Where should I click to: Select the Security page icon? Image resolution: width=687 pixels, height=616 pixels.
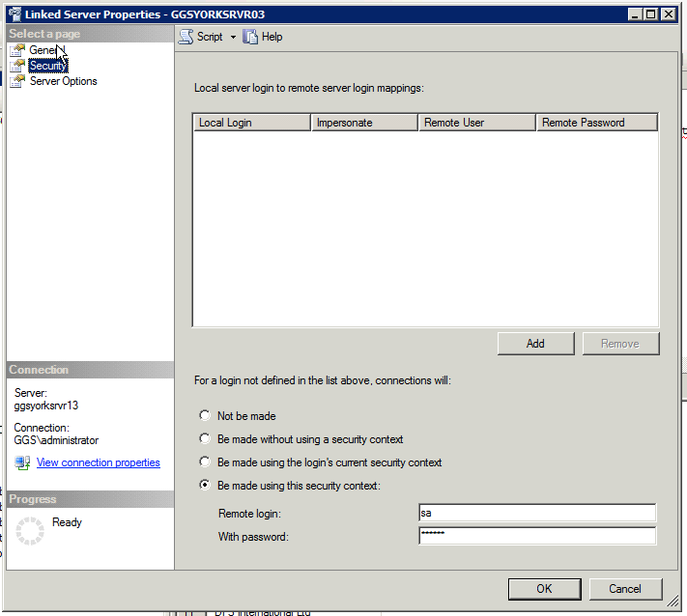[x=17, y=66]
